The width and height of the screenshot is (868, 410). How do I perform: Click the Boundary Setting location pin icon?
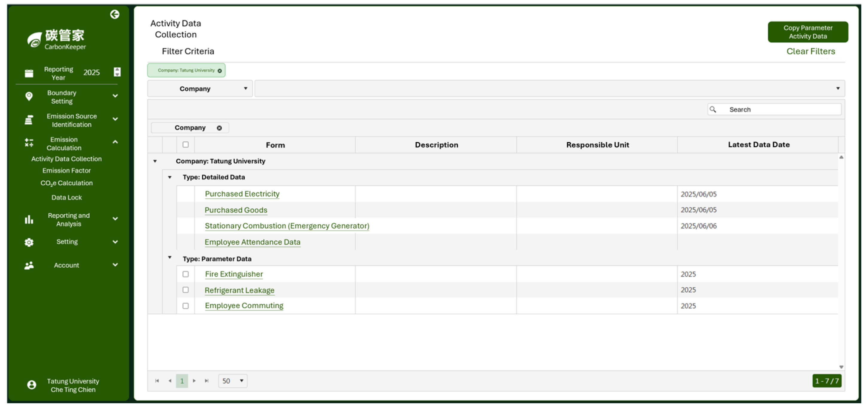point(29,96)
